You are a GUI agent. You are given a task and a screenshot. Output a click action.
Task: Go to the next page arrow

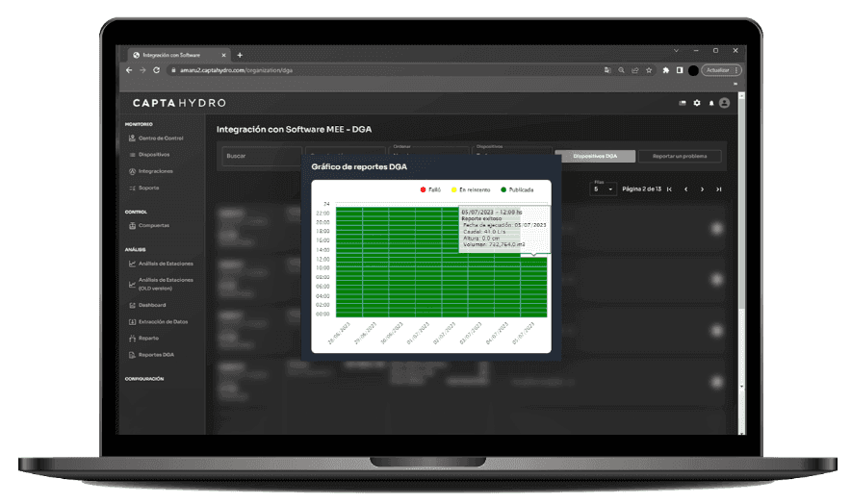(702, 189)
